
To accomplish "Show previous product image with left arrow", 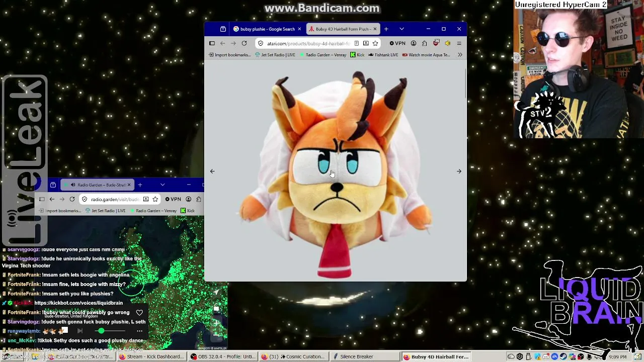I will (212, 171).
